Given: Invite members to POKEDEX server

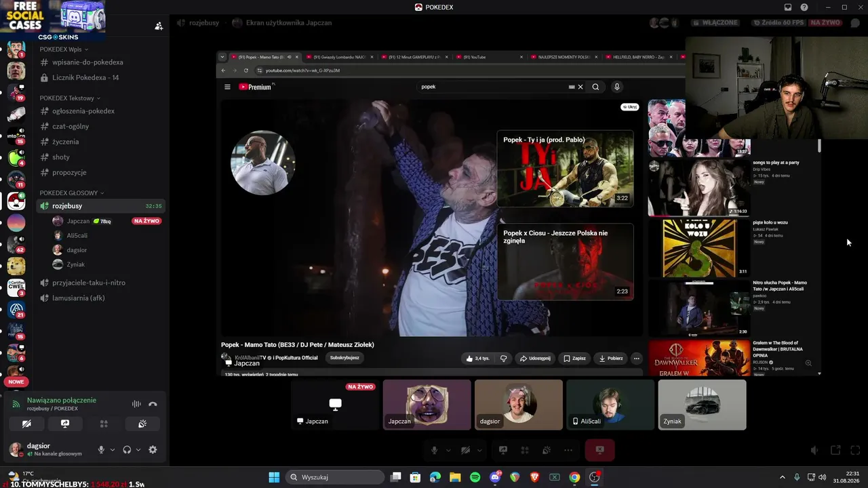Looking at the screenshot, I should click(x=159, y=26).
